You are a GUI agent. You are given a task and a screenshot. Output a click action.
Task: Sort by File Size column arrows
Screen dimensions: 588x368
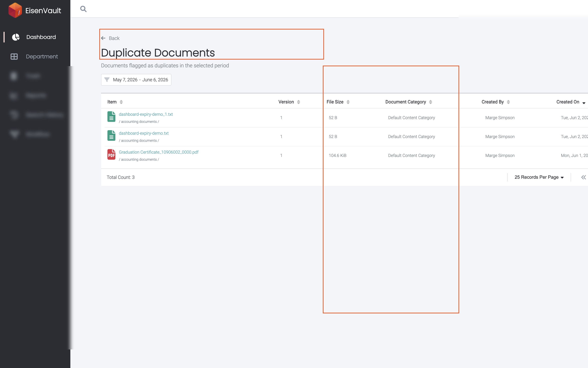point(348,102)
